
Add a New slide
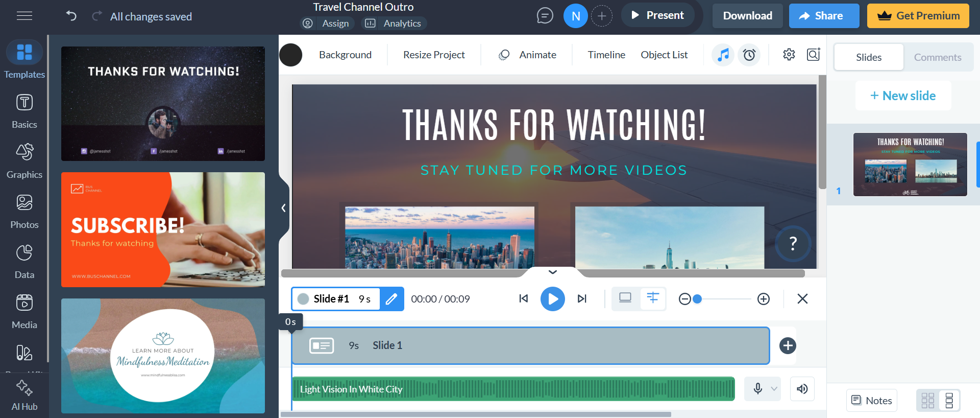[x=903, y=96]
